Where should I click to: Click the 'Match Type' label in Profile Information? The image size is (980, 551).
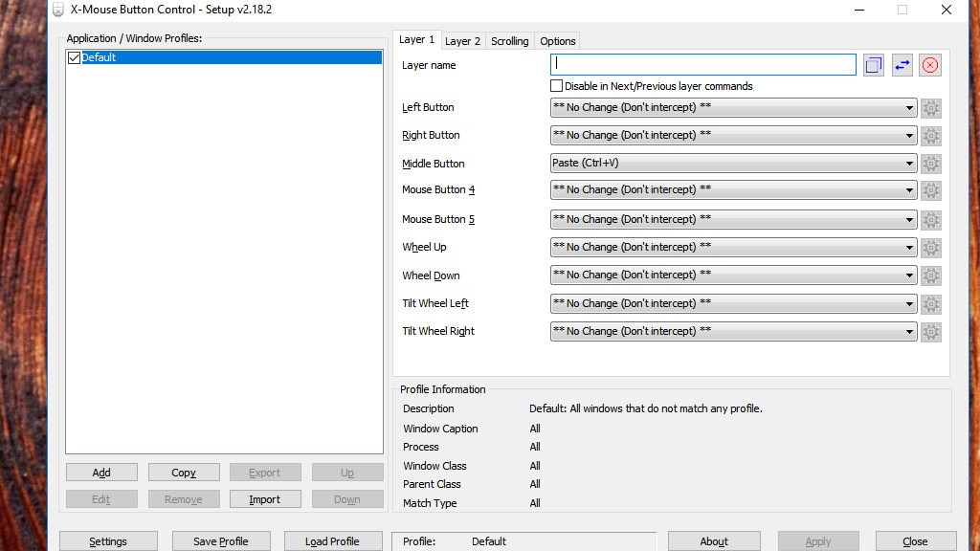point(430,503)
